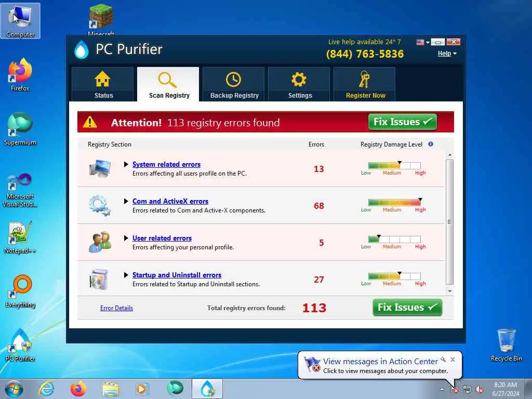Expand the System related errors arrow
The image size is (532, 399).
(x=126, y=164)
